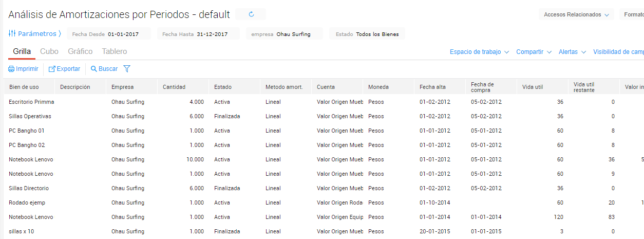Click the Fecha Desde parameter field
Screen dimensions: 644x239
(109, 34)
